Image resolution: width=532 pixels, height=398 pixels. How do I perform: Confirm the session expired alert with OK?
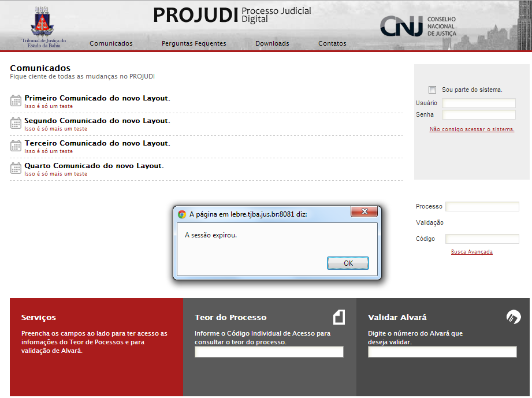(348, 263)
